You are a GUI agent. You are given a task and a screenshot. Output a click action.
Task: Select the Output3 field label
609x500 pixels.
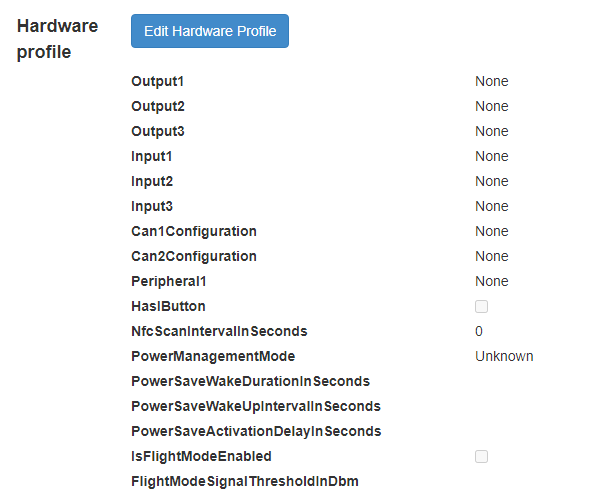click(158, 131)
